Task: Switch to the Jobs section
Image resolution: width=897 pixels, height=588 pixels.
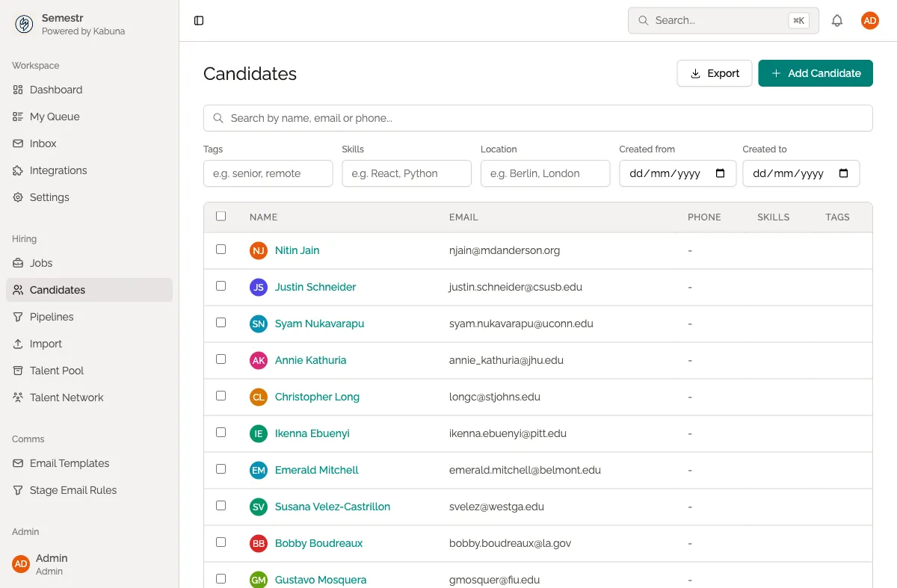Action: (x=42, y=263)
